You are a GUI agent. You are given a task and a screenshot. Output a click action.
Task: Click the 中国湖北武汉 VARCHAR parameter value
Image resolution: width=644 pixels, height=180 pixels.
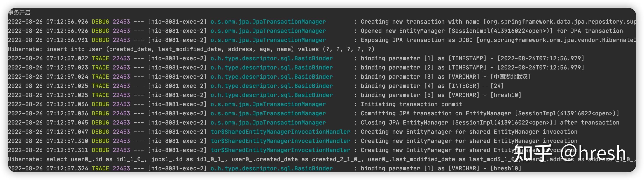[510, 77]
